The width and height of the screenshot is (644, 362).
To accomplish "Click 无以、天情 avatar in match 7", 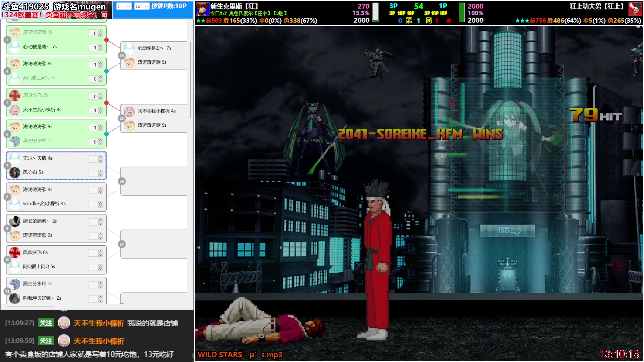I will tap(15, 158).
